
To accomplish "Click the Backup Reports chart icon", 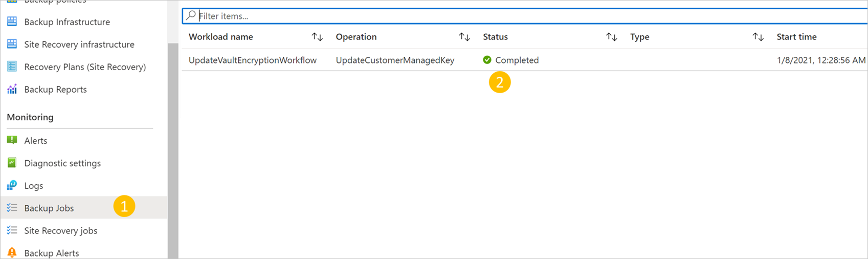I will [x=12, y=89].
